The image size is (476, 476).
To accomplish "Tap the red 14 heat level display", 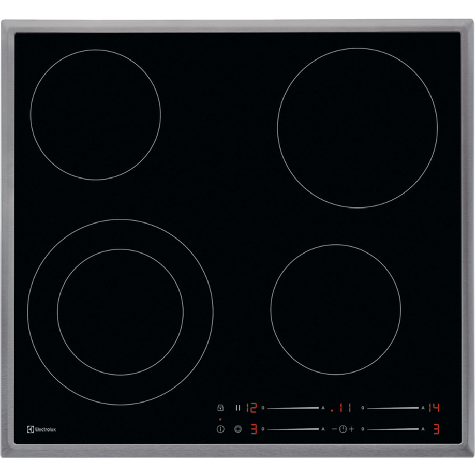I will pyautogui.click(x=434, y=408).
